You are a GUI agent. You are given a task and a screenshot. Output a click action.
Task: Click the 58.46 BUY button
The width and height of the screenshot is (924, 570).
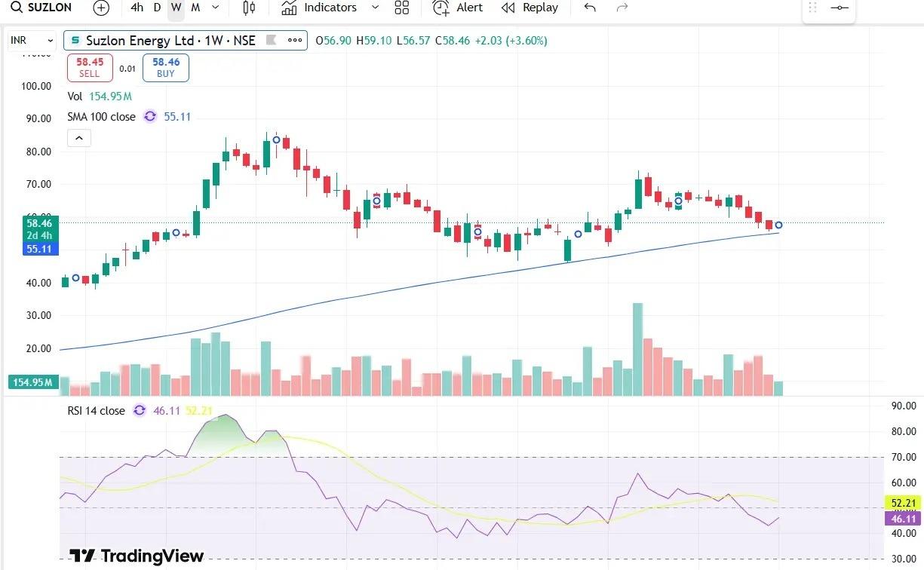point(166,68)
